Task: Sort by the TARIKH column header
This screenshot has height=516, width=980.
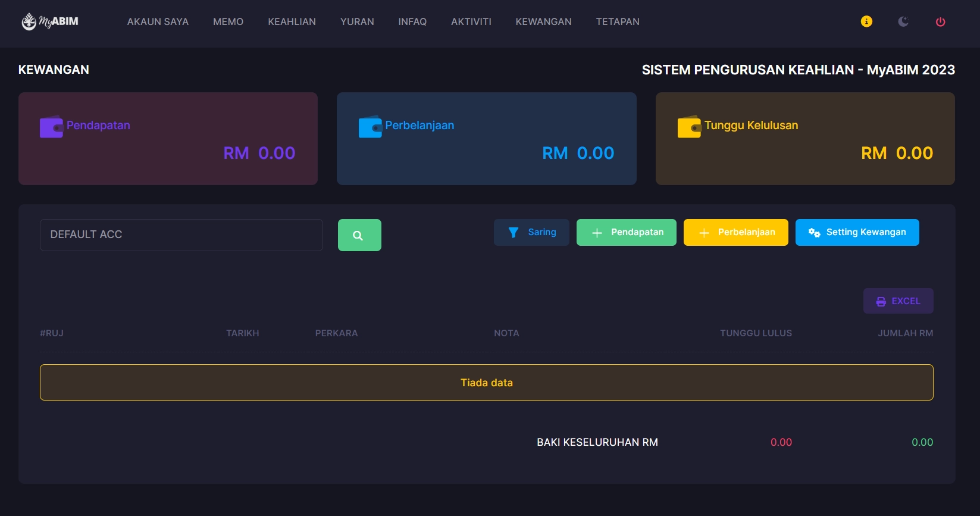Action: (x=242, y=333)
